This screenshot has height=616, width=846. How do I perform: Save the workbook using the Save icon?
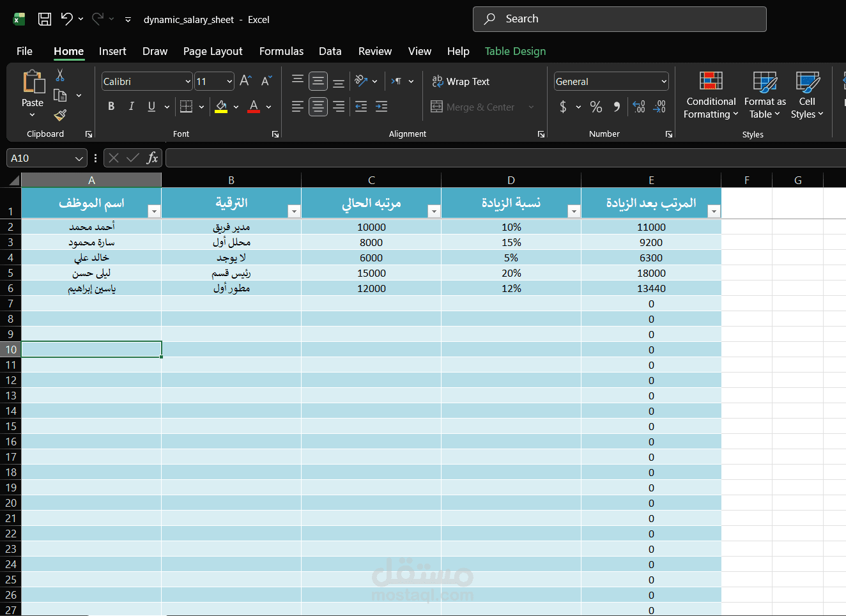tap(45, 19)
